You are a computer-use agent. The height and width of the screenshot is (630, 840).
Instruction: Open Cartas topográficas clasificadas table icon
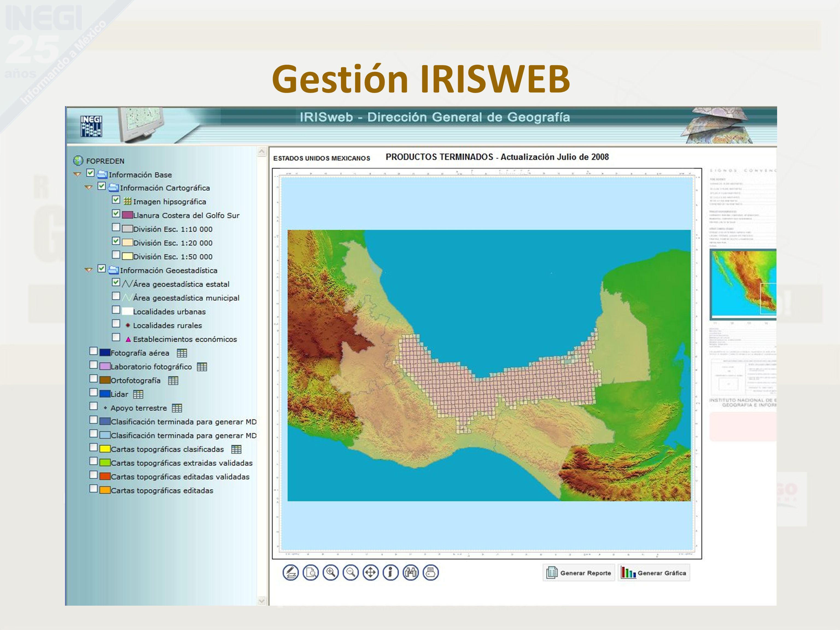click(236, 449)
